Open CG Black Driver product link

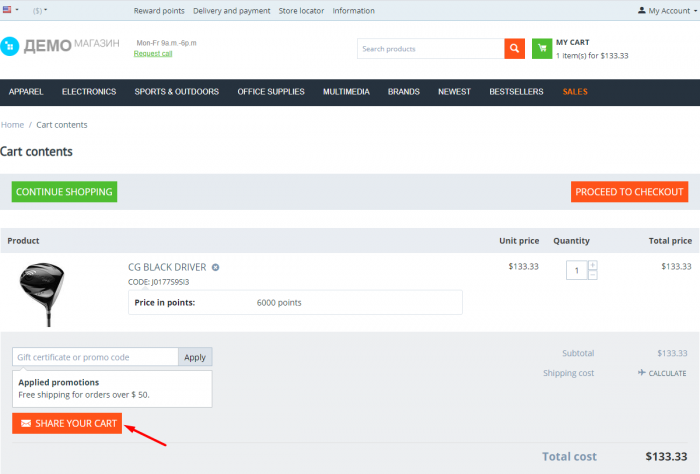click(x=167, y=267)
